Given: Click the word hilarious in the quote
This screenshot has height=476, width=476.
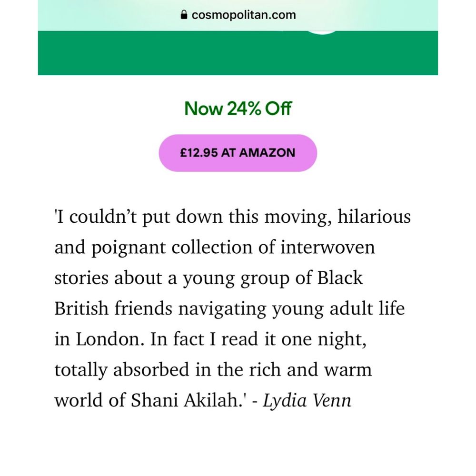Looking at the screenshot, I should [374, 217].
